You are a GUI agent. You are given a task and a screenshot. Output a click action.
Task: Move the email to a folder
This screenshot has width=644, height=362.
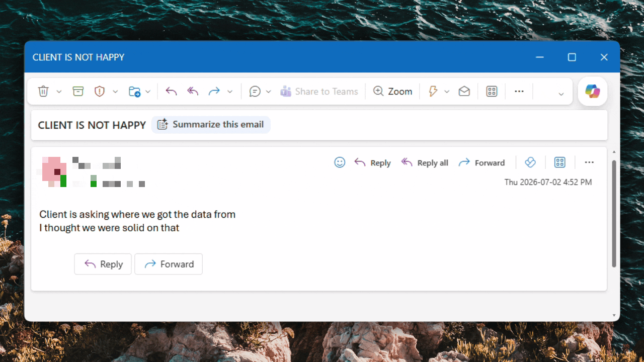[x=134, y=91]
